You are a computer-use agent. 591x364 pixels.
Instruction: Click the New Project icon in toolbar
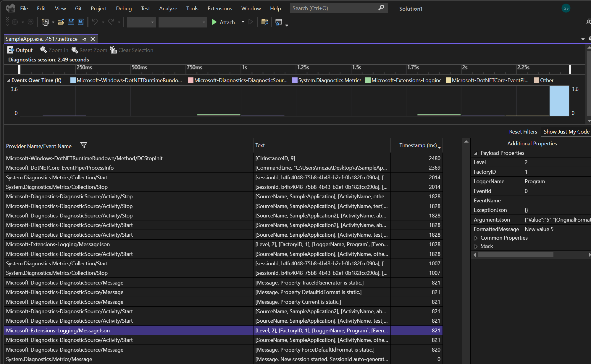pyautogui.click(x=45, y=22)
